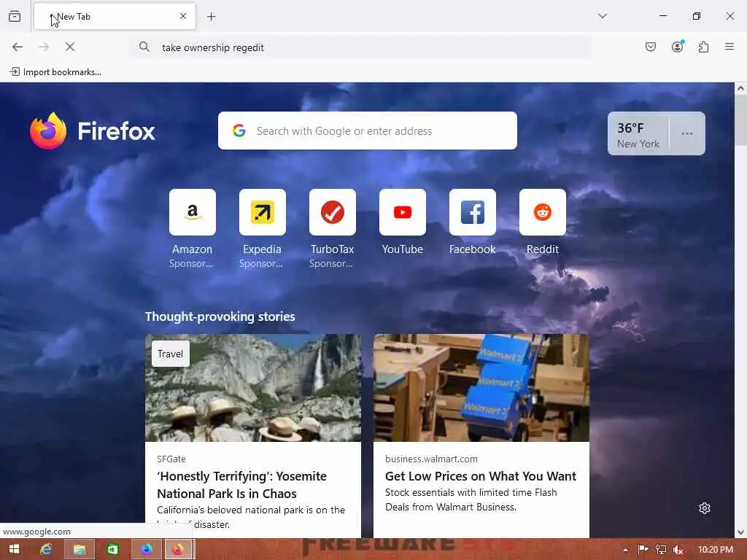Screen dimensions: 747x560
Task: Open the Action Center flag icon
Action: coord(643,550)
